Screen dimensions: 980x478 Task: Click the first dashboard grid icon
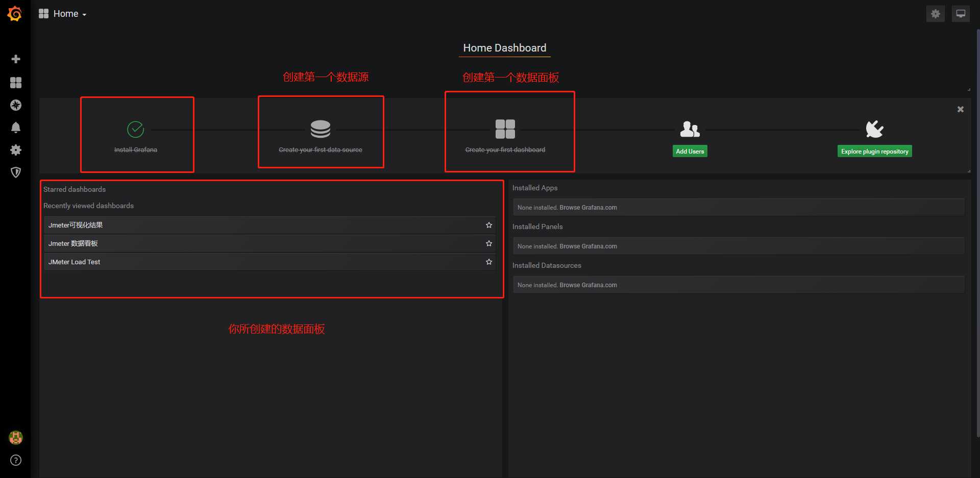click(505, 129)
